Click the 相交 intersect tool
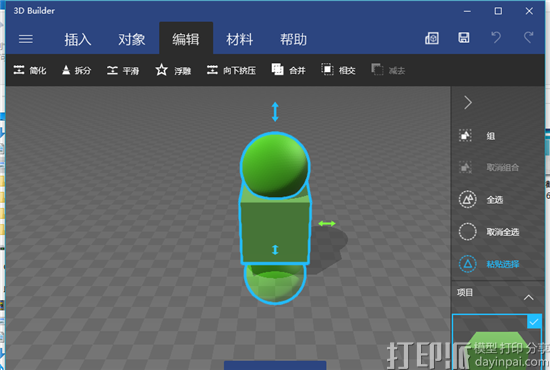This screenshot has height=370, width=550. [x=338, y=70]
